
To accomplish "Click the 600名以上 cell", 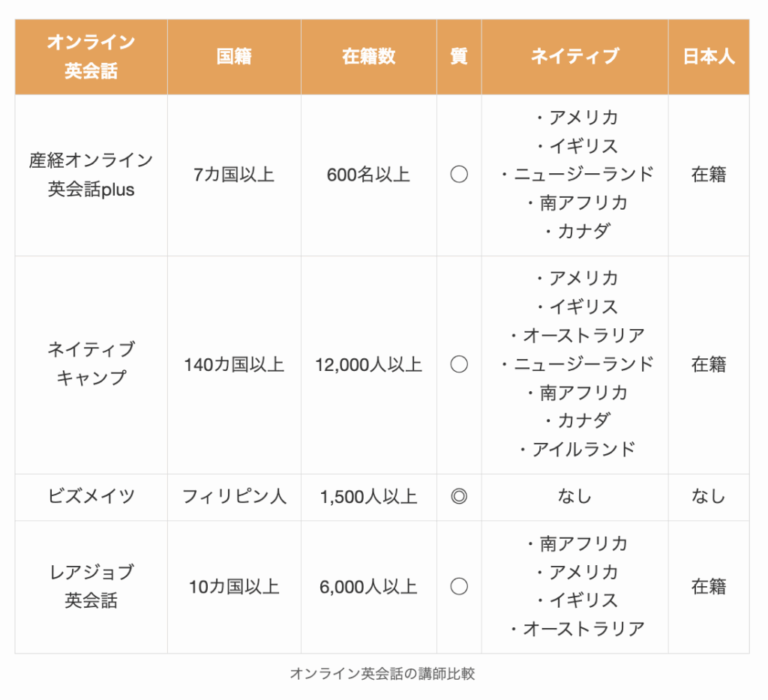I will 368,175.
